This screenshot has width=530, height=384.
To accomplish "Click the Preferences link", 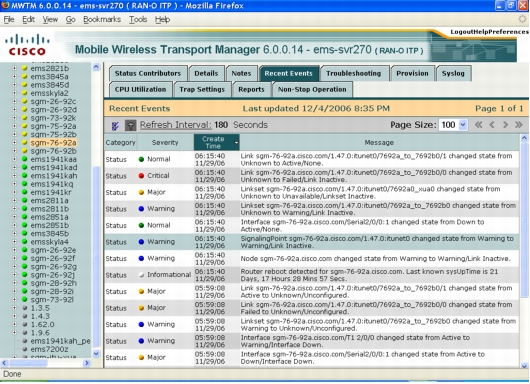I will [x=508, y=32].
